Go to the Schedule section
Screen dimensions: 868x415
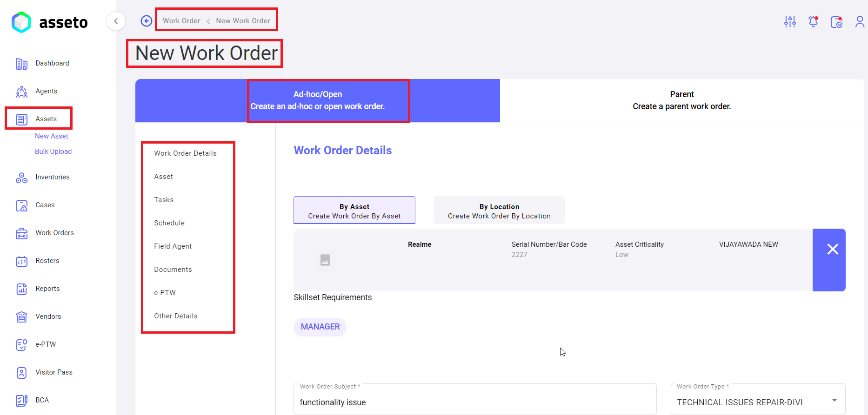pyautogui.click(x=169, y=223)
